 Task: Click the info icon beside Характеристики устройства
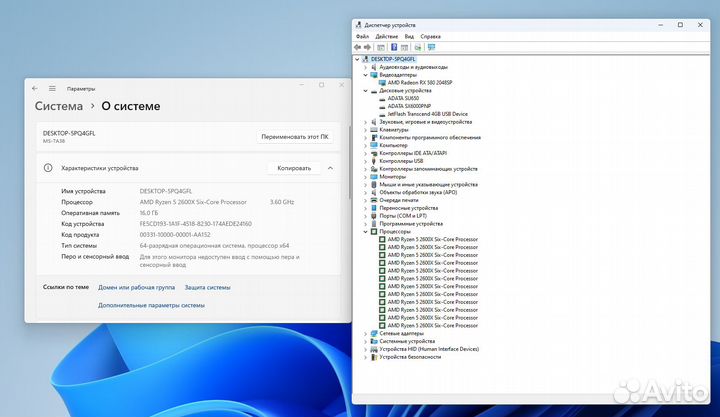click(48, 169)
